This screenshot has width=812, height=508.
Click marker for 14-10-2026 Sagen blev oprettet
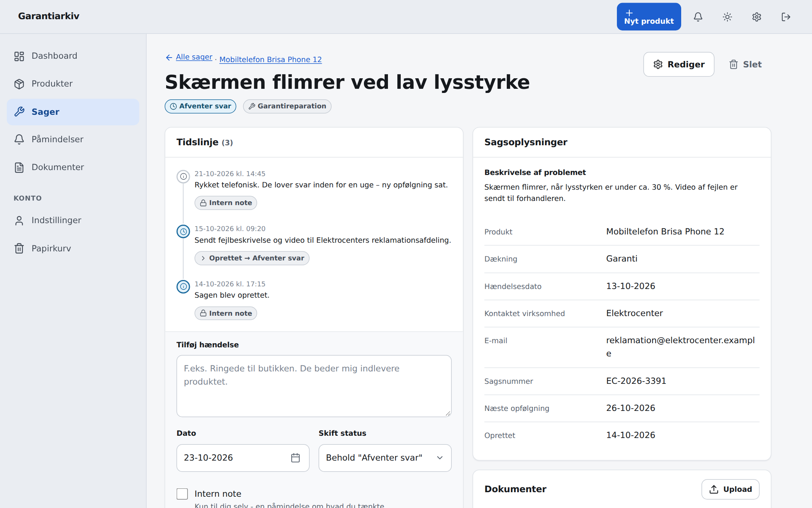183,287
